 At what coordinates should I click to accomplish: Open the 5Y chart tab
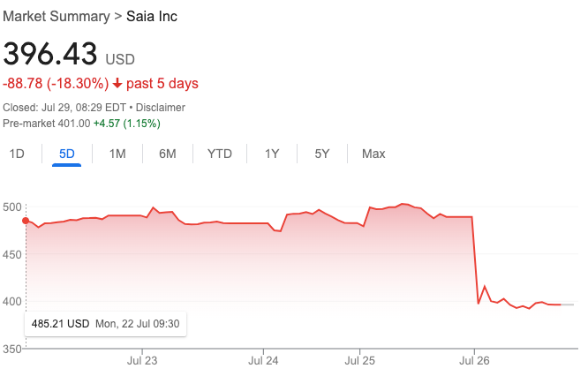322,154
